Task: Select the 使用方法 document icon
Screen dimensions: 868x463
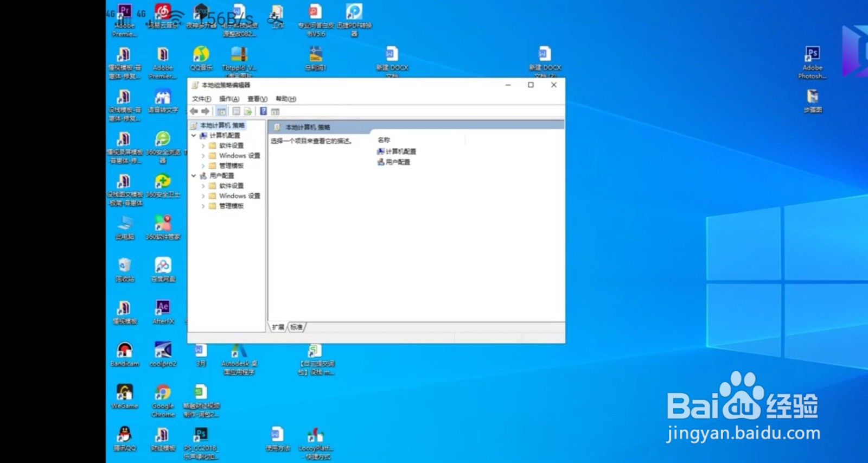Action: click(x=277, y=440)
